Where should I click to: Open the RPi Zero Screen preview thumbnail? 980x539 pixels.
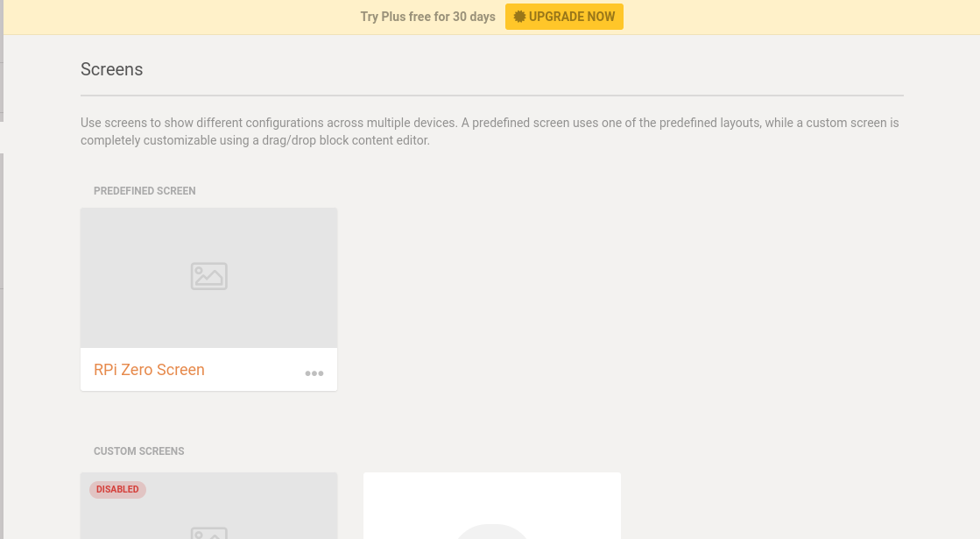(208, 278)
